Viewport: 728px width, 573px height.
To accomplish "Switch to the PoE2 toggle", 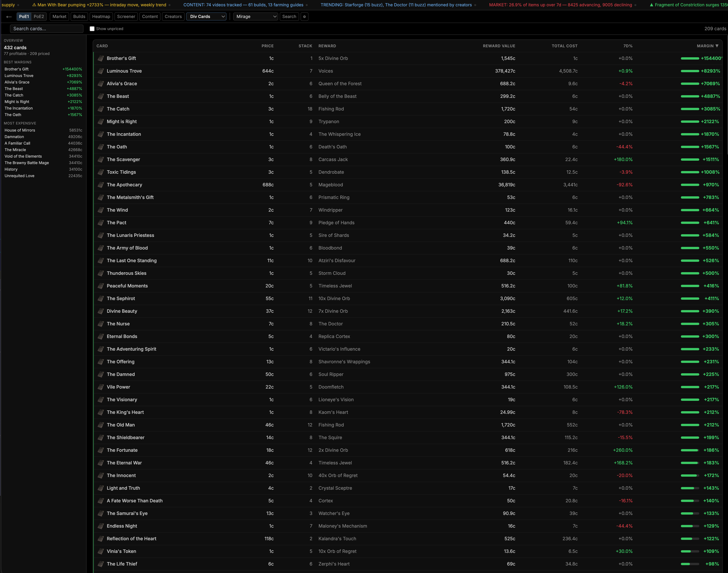I will point(39,16).
